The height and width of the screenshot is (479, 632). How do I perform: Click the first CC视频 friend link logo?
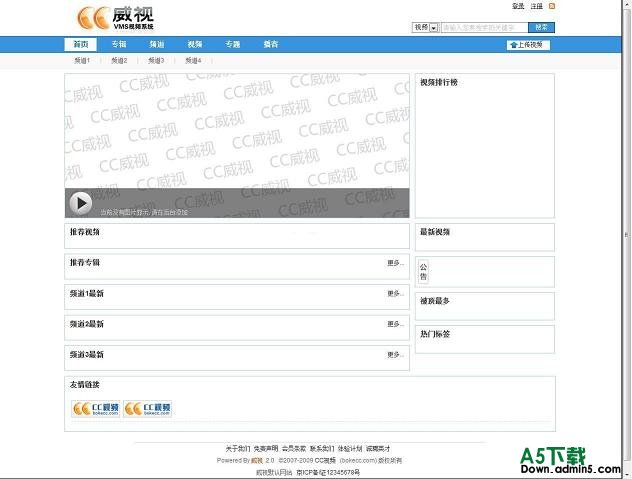[96, 408]
